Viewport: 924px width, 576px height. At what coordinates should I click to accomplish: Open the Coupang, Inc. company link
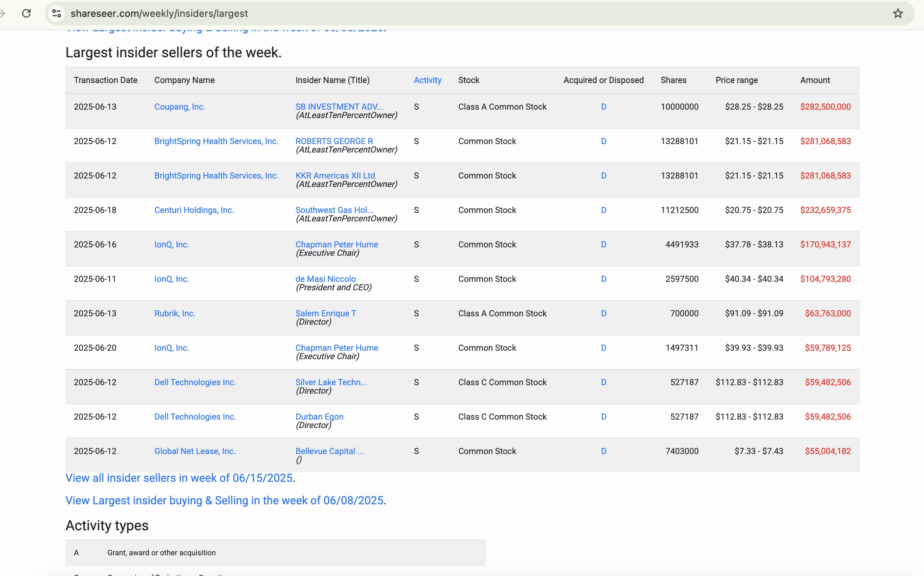(x=179, y=107)
